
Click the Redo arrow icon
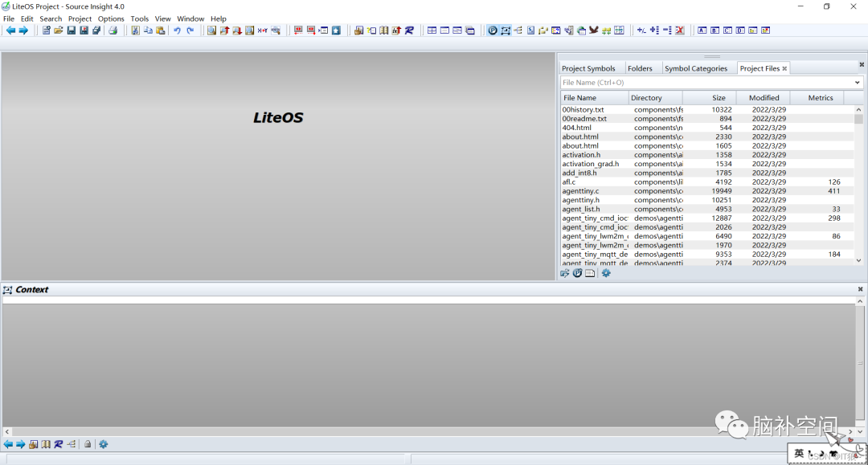tap(190, 31)
